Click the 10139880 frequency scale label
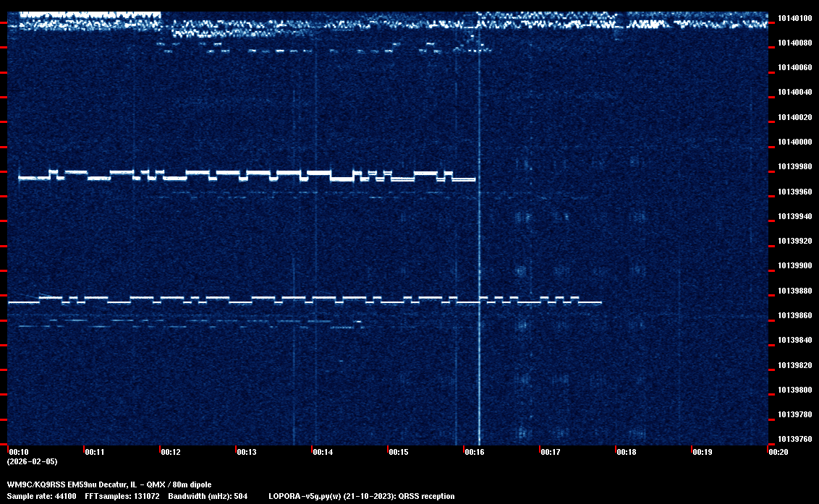This screenshot has width=819, height=504. (x=794, y=291)
